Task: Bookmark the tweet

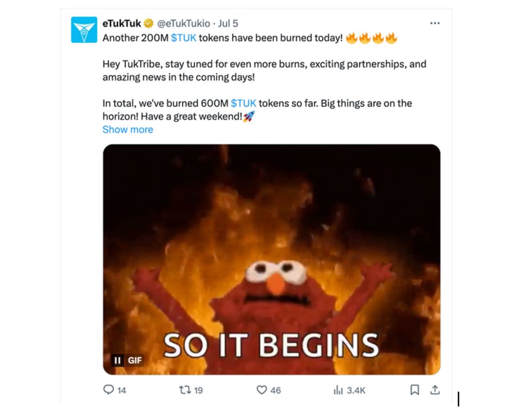Action: point(415,390)
